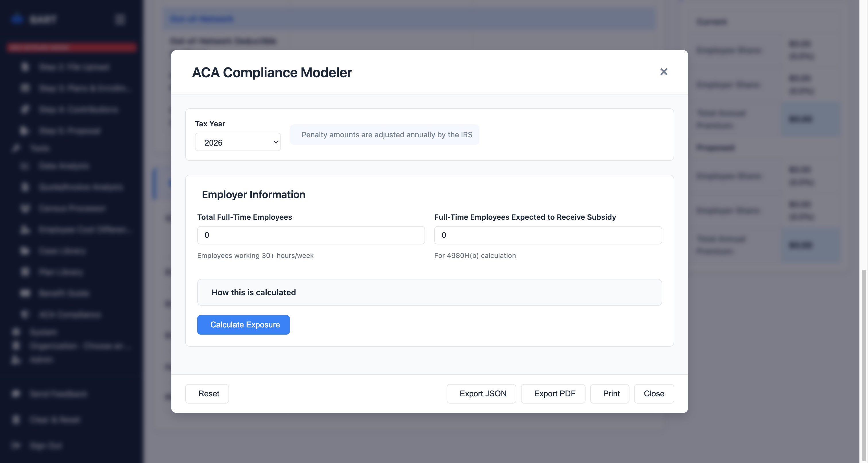Click the Send Feedback icon
868x463 pixels.
[x=15, y=393]
